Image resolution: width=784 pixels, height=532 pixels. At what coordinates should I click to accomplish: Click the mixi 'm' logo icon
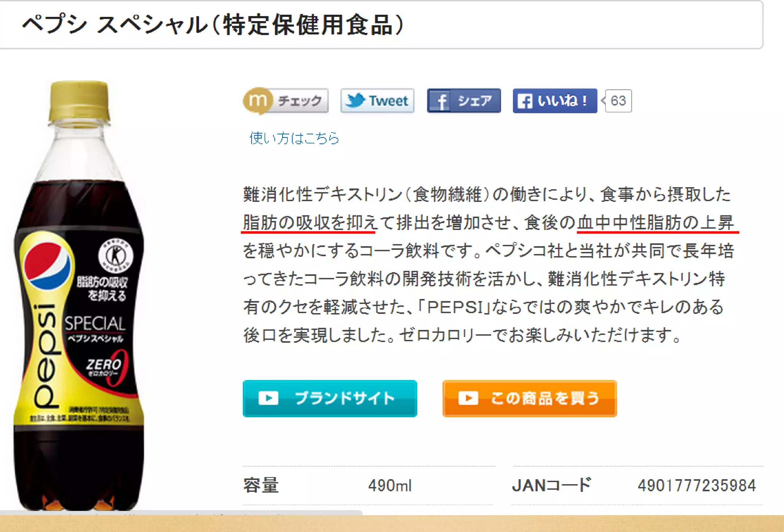(x=258, y=101)
